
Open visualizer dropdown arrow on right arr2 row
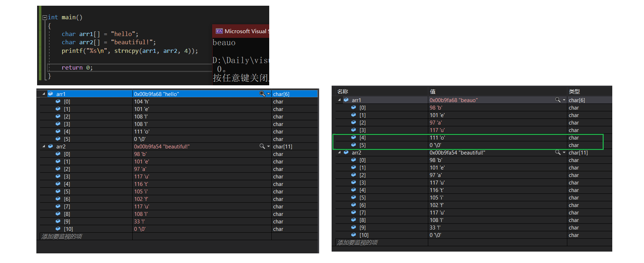click(564, 152)
